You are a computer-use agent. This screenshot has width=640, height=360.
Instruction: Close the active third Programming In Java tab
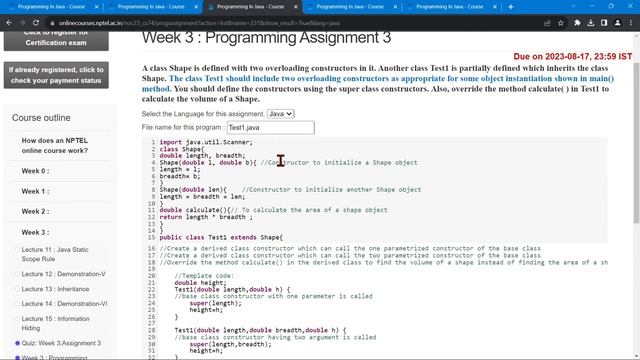point(296,7)
